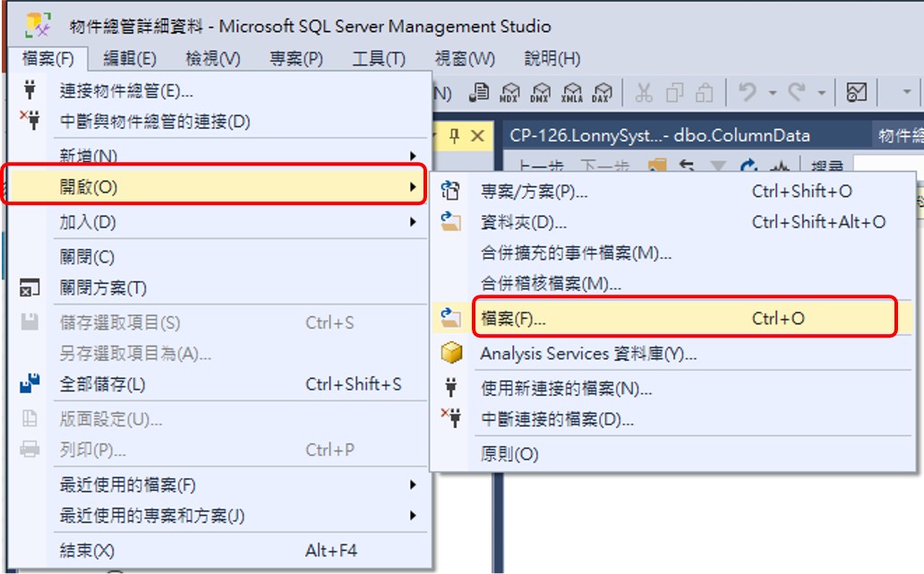Open the Redo history dropdown arrow
The image size is (924, 574).
tap(821, 92)
